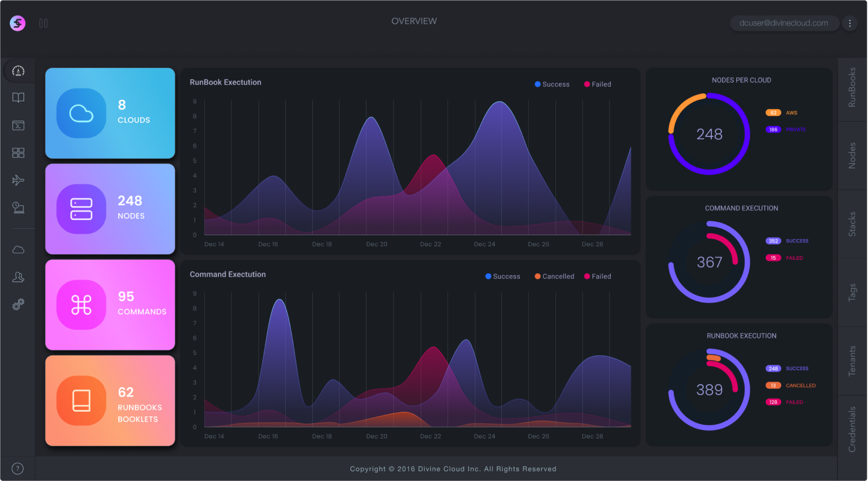Image resolution: width=868 pixels, height=481 pixels.
Task: Open the clock scheduler sidebar icon
Action: (x=18, y=208)
